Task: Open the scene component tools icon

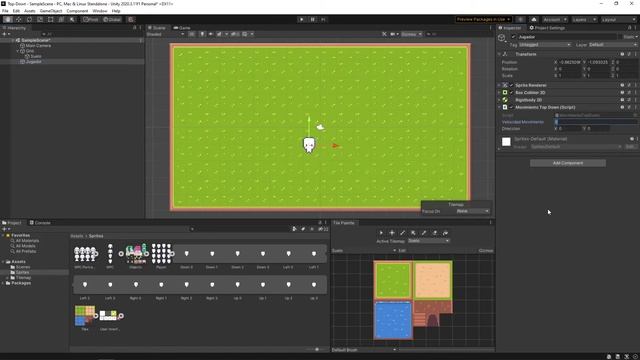Action: [x=384, y=34]
